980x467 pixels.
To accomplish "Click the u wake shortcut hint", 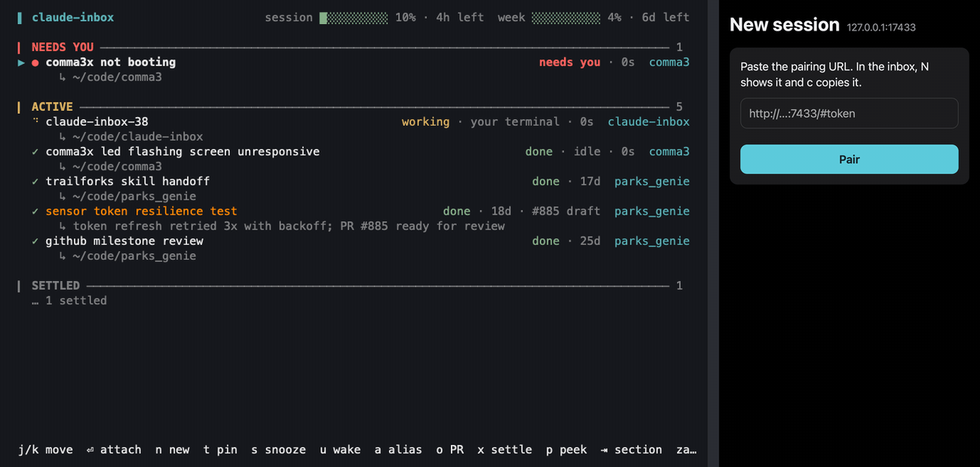I will [x=340, y=450].
